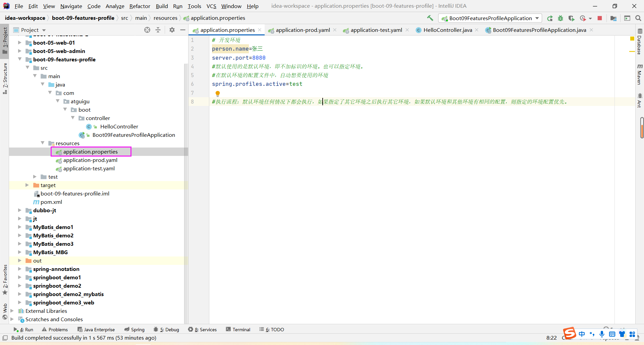The image size is (644, 345).
Task: Open the Refactor menu
Action: click(140, 6)
